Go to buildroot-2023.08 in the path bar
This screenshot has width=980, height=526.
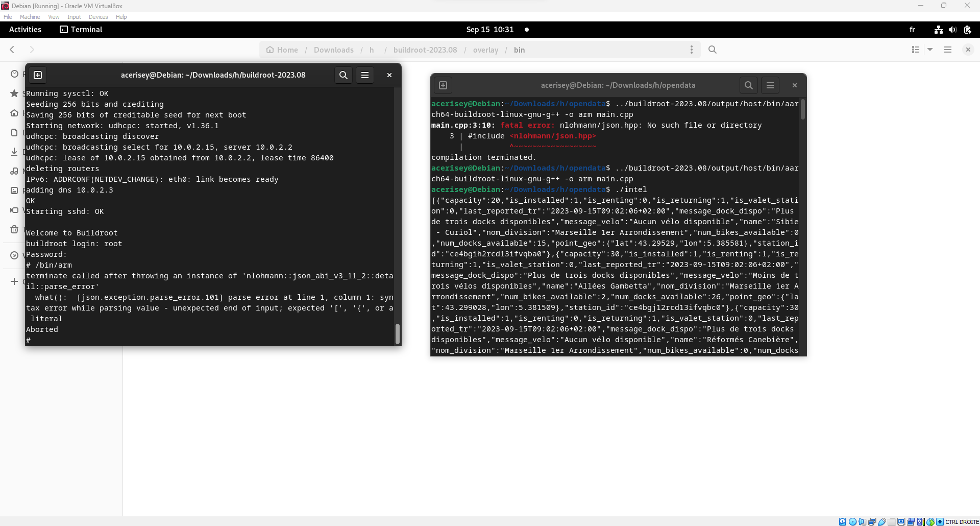(425, 50)
